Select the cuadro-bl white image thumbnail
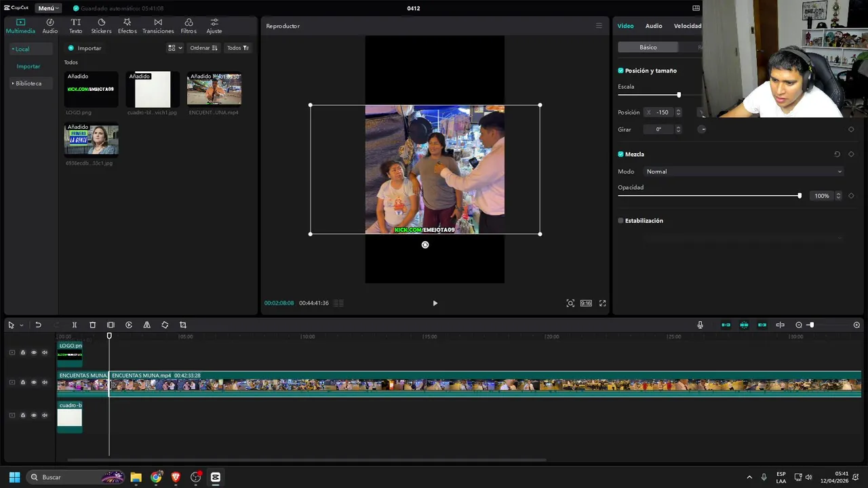The image size is (868, 488). tap(153, 89)
